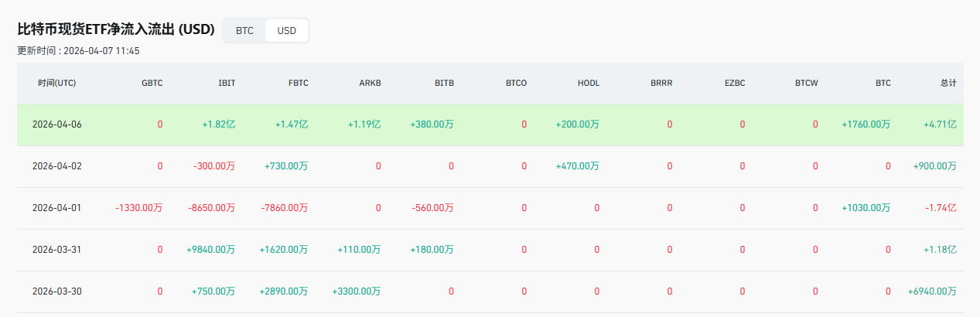Click the HODL column header
Viewport: 980px width, 317px height.
[588, 84]
